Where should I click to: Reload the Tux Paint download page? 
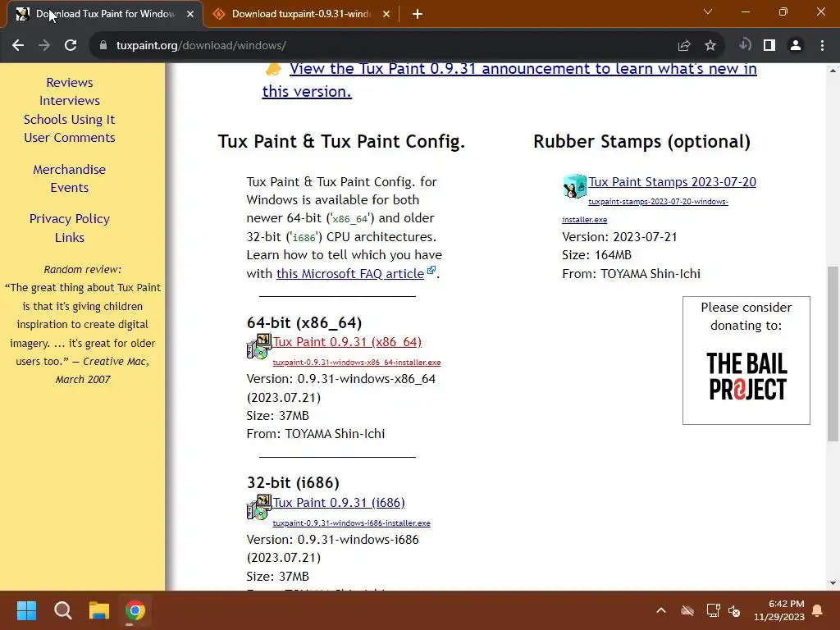(x=71, y=46)
